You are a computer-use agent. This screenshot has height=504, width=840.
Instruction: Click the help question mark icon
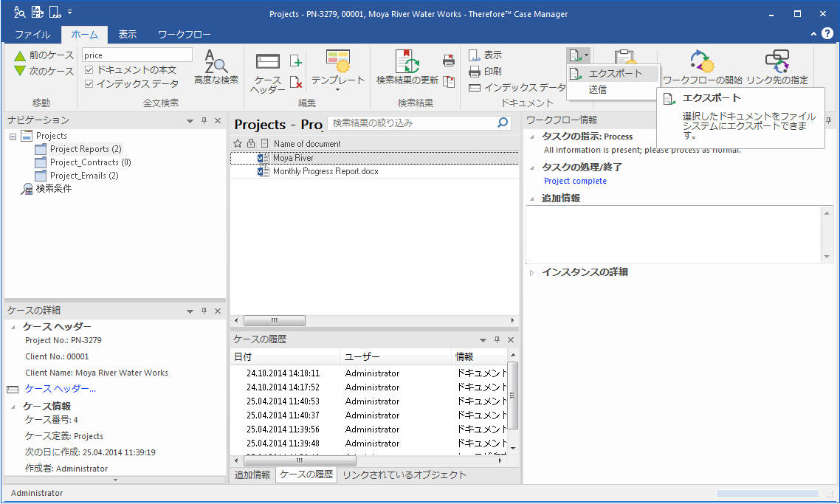[827, 33]
